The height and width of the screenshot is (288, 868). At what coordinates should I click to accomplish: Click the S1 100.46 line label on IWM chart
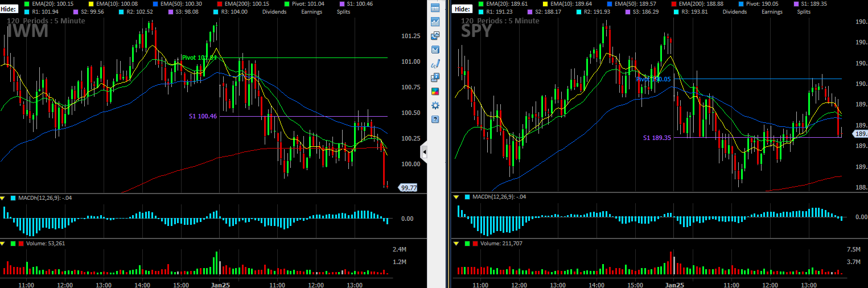203,116
